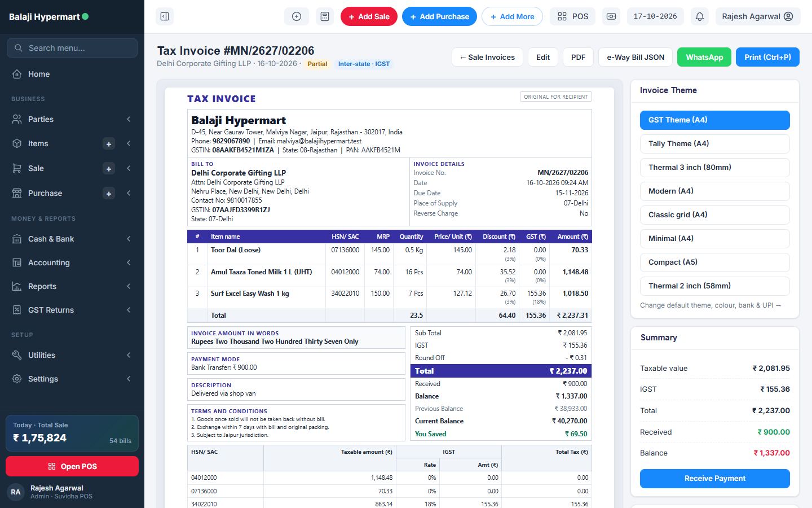This screenshot has height=508, width=812.
Task: Export the e-Way Bill JSON
Action: coord(636,57)
